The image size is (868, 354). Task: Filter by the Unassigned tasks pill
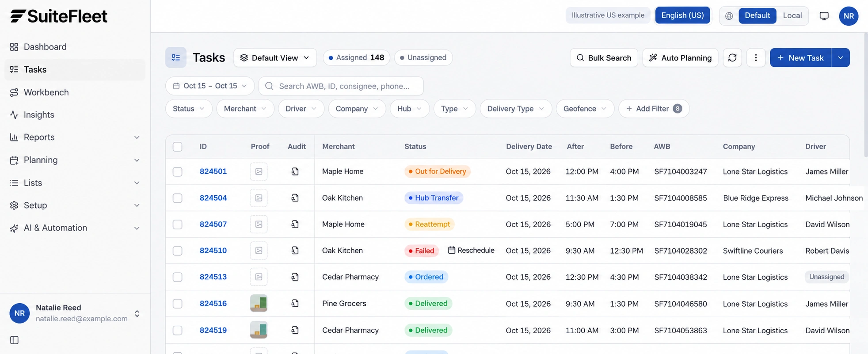pos(423,57)
